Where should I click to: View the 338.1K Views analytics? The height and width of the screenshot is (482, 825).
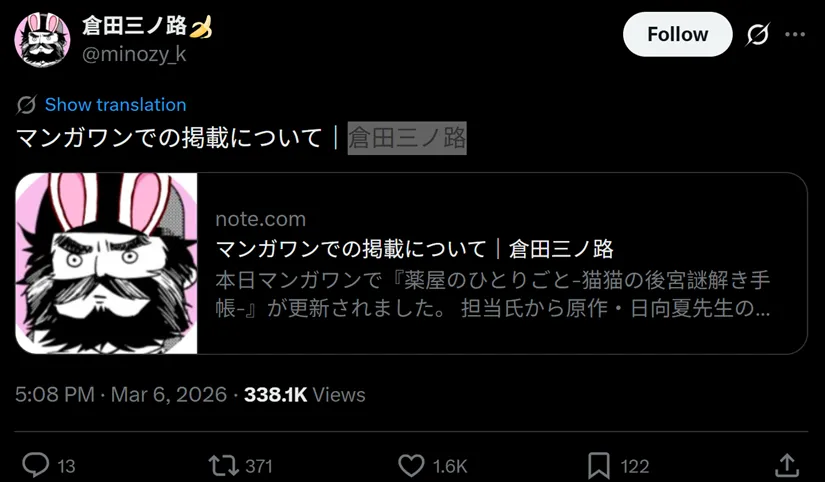coord(305,395)
